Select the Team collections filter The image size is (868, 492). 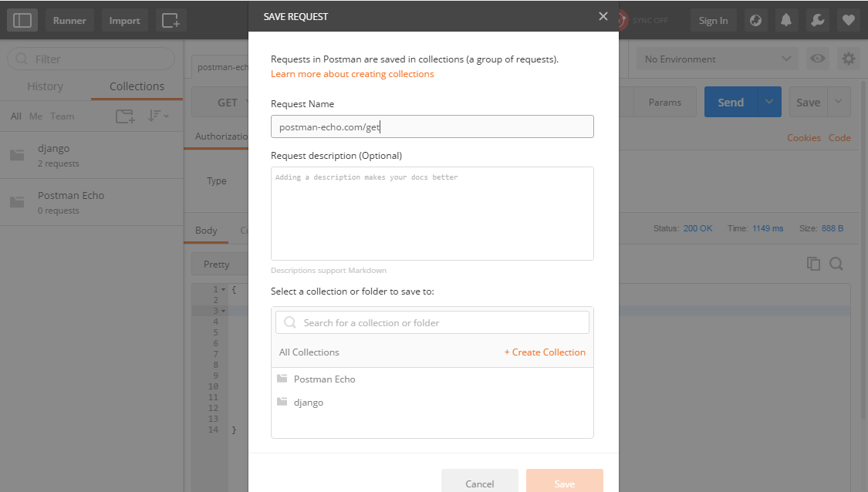(62, 116)
